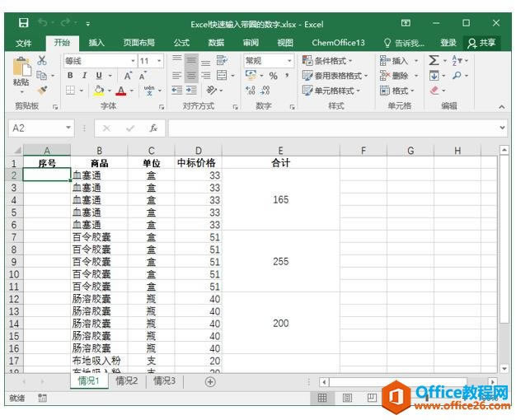Select the Format Painter brush
516x420 pixels.
click(x=42, y=90)
